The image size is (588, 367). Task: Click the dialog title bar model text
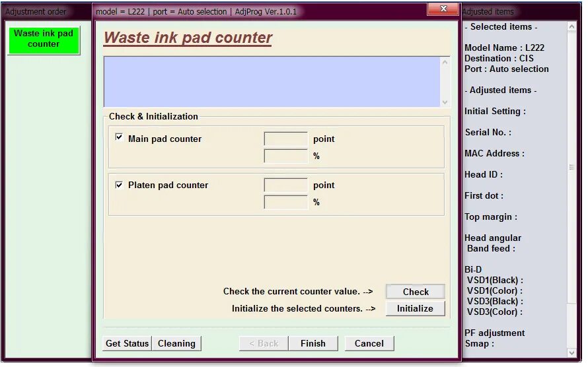(196, 12)
